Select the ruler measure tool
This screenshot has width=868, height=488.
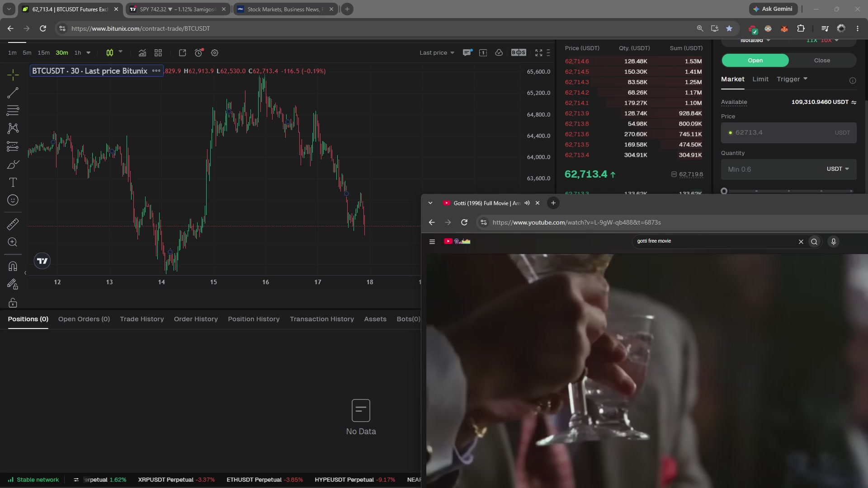coord(13,224)
